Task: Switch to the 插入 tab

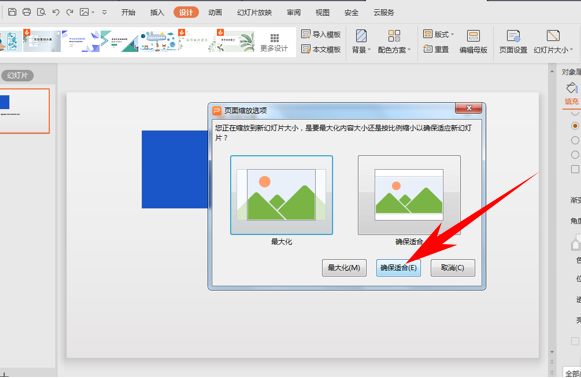Action: point(157,13)
